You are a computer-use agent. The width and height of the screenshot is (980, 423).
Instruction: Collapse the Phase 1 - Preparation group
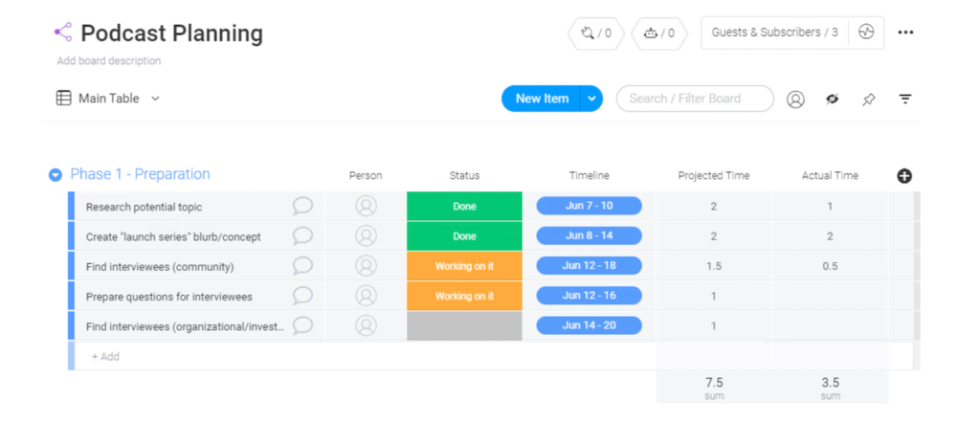point(56,175)
